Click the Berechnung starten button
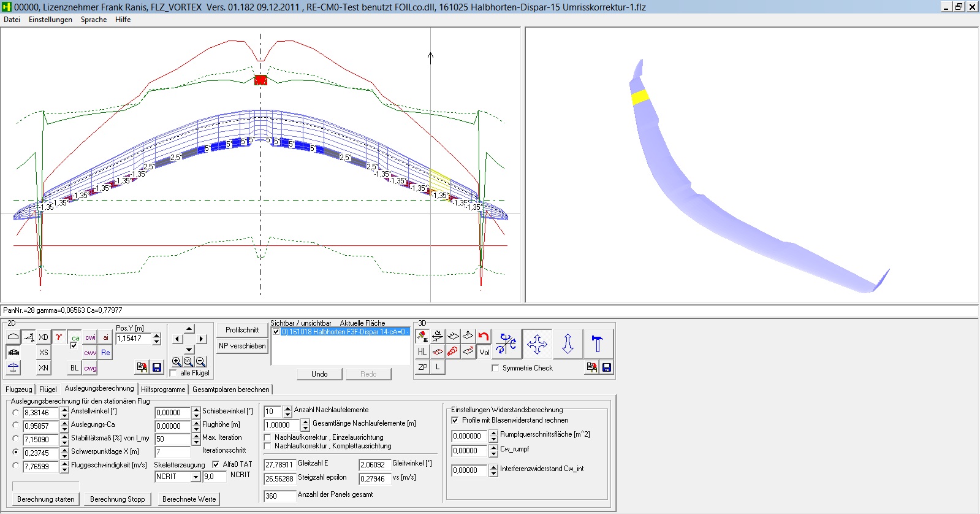The image size is (980, 514). (46, 499)
